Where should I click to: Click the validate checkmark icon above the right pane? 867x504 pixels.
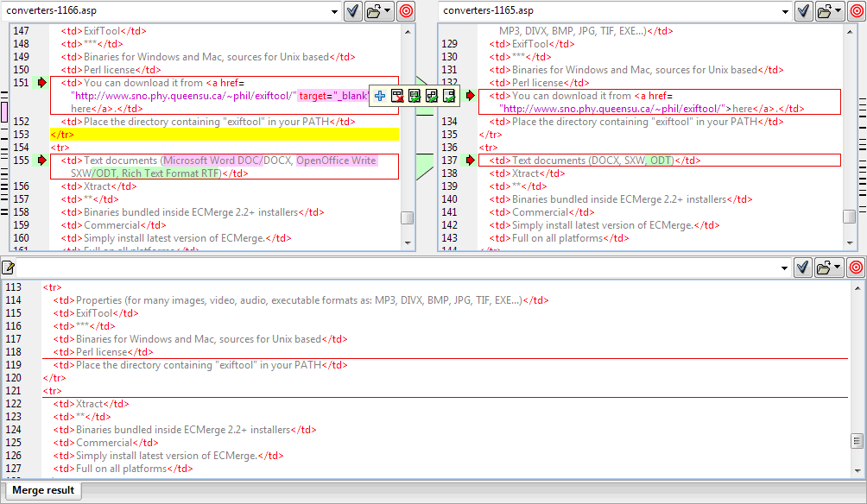tap(801, 11)
